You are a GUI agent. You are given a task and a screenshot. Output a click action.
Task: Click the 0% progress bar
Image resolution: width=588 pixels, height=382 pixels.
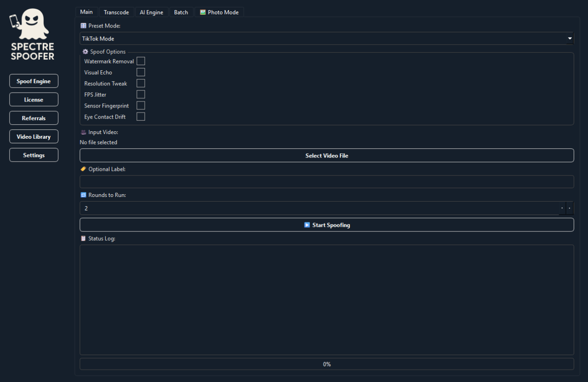[x=327, y=364]
